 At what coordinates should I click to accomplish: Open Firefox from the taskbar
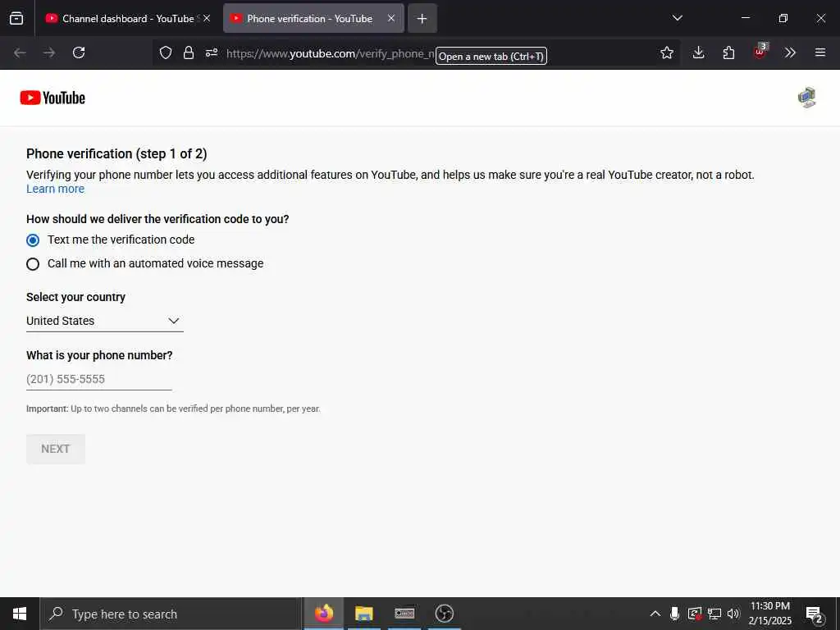pos(323,614)
